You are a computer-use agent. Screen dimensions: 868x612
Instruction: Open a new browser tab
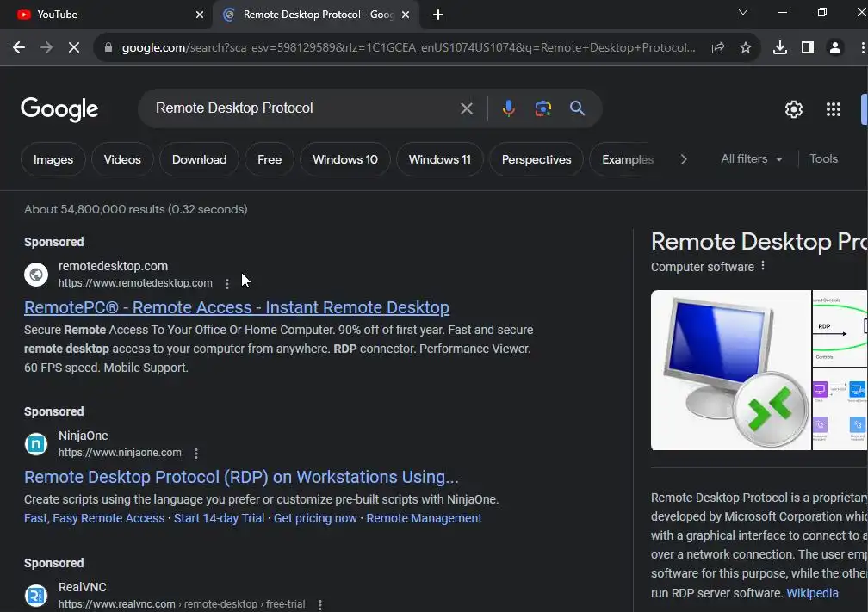[437, 15]
